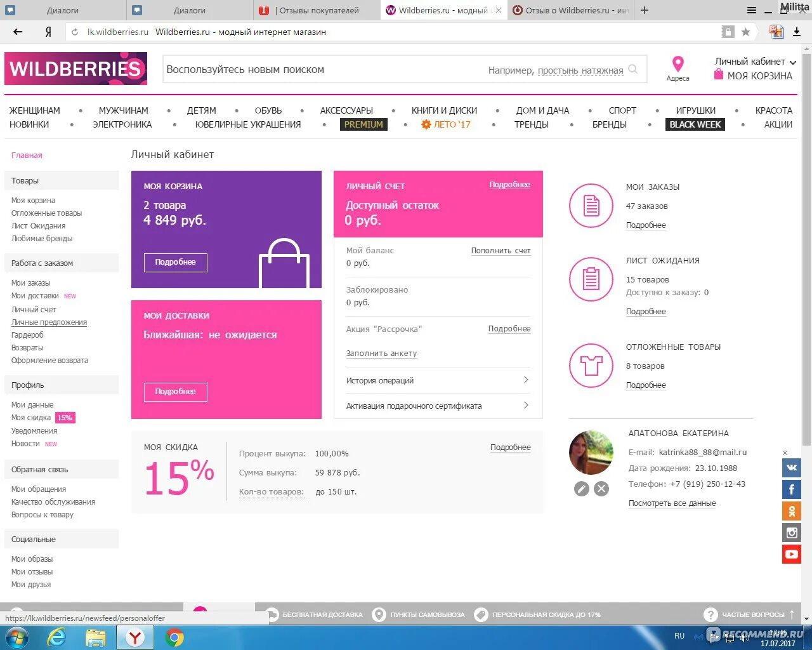Open Моя скидка in sidebar
The width and height of the screenshot is (812, 650).
pos(31,418)
